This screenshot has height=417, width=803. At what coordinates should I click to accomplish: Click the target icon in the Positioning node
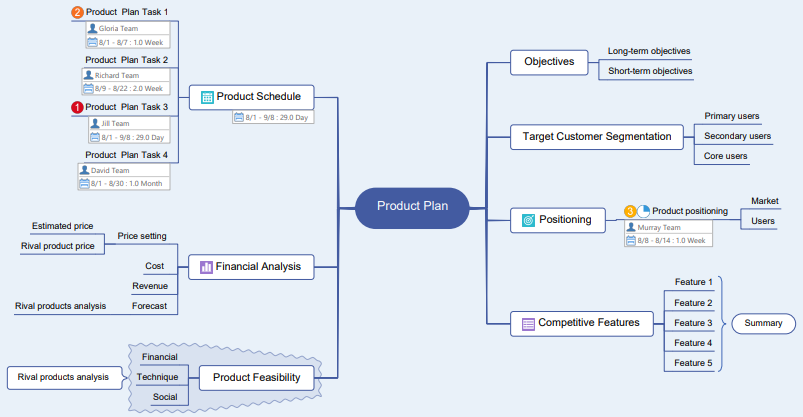click(529, 219)
